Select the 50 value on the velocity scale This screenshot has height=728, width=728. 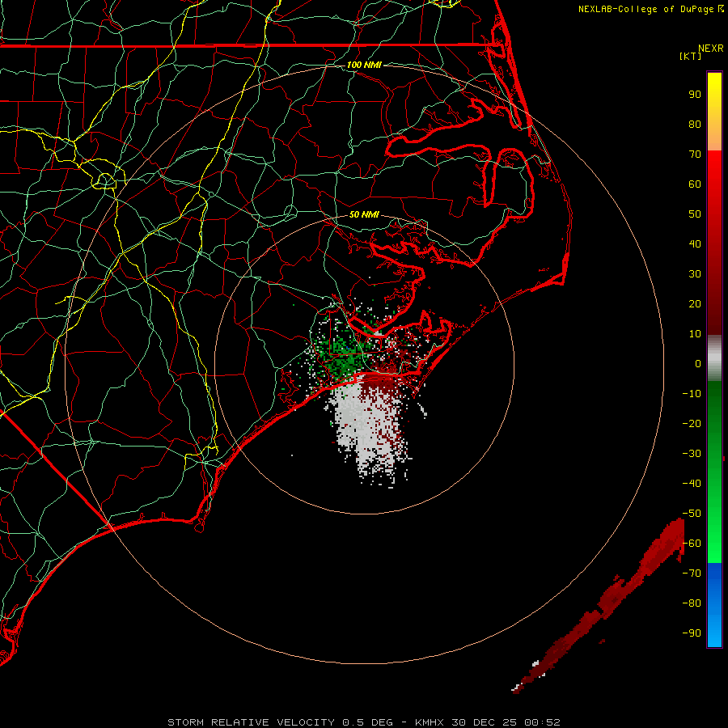coord(695,214)
